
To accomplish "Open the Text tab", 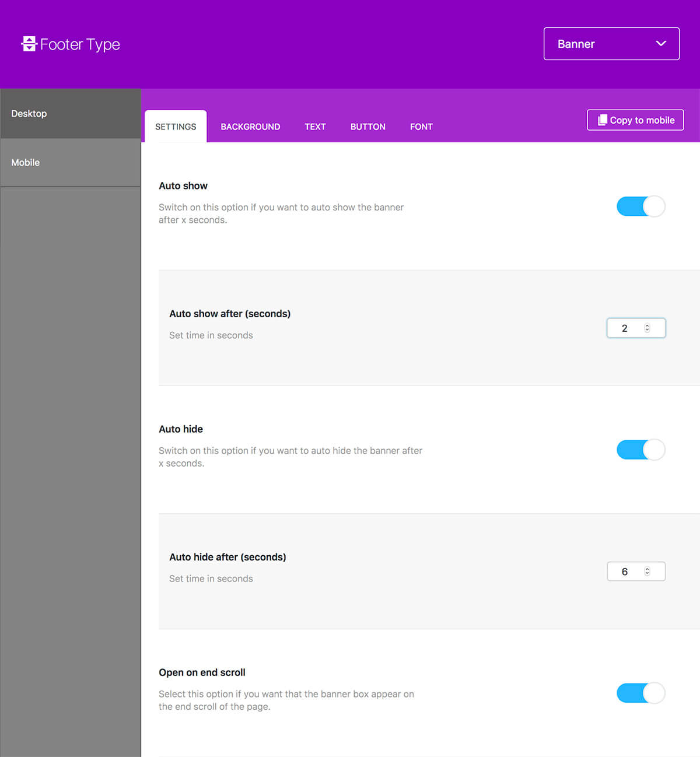I will click(315, 127).
